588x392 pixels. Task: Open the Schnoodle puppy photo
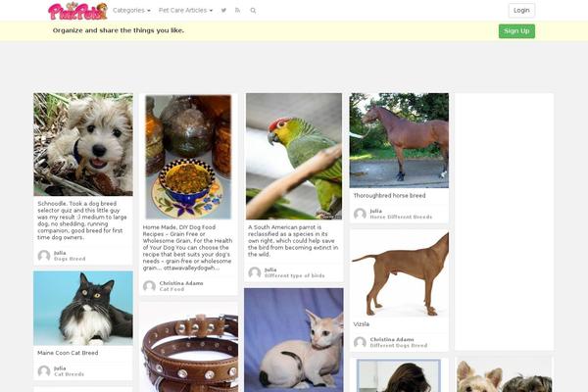click(x=83, y=144)
